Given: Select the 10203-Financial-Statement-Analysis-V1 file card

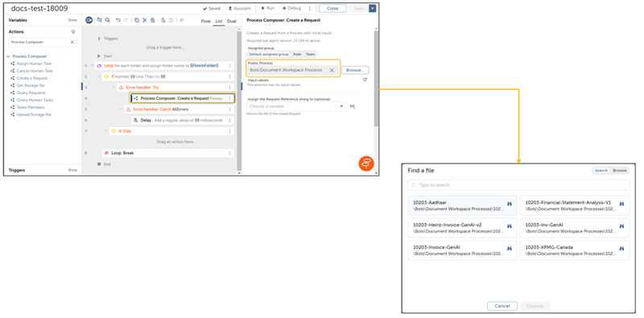Looking at the screenshot, I should pyautogui.click(x=575, y=206).
